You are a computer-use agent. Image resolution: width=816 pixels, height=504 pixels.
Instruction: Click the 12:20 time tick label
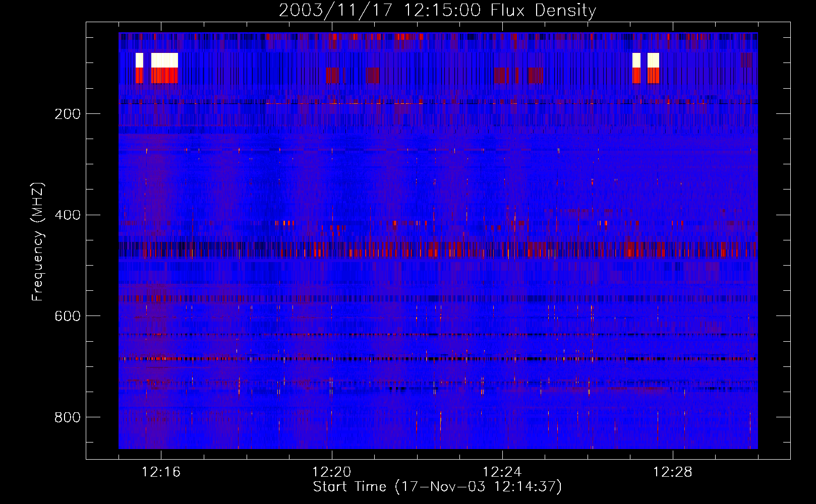(x=331, y=472)
